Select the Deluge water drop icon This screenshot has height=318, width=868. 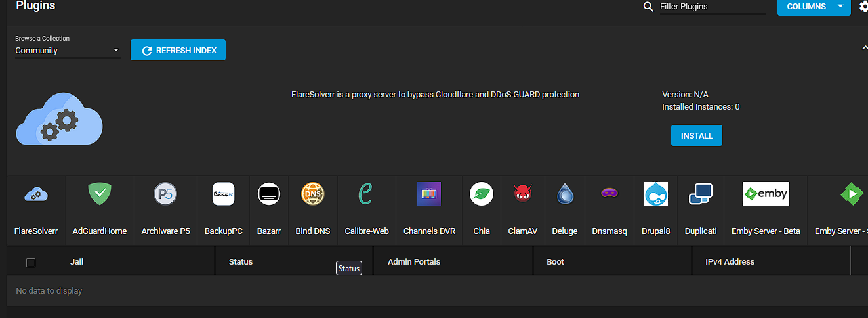[x=565, y=194]
